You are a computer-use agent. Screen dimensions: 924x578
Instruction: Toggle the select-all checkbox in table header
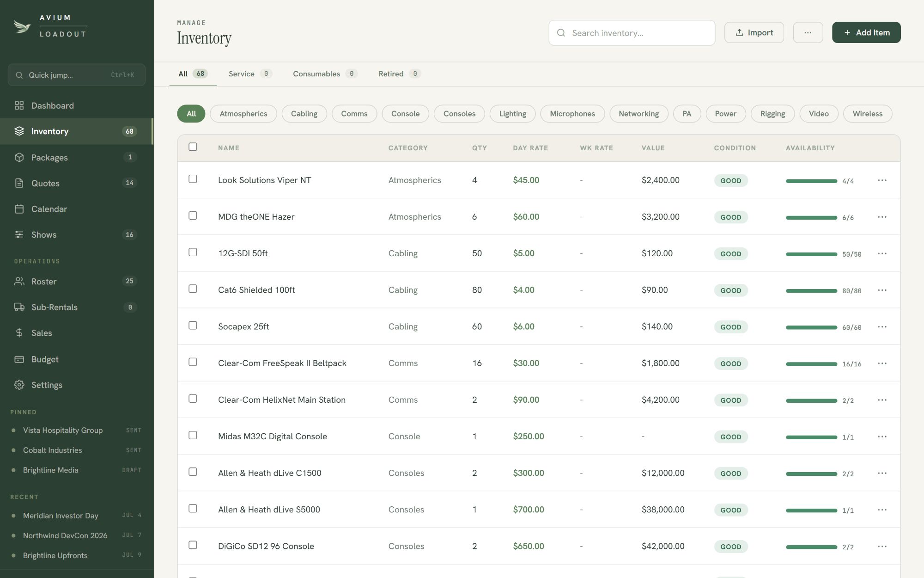(193, 147)
